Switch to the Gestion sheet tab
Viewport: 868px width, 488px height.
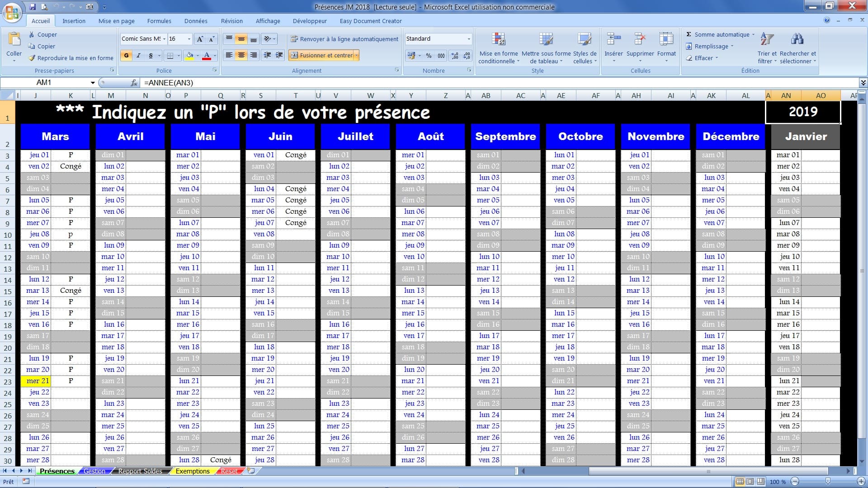94,471
